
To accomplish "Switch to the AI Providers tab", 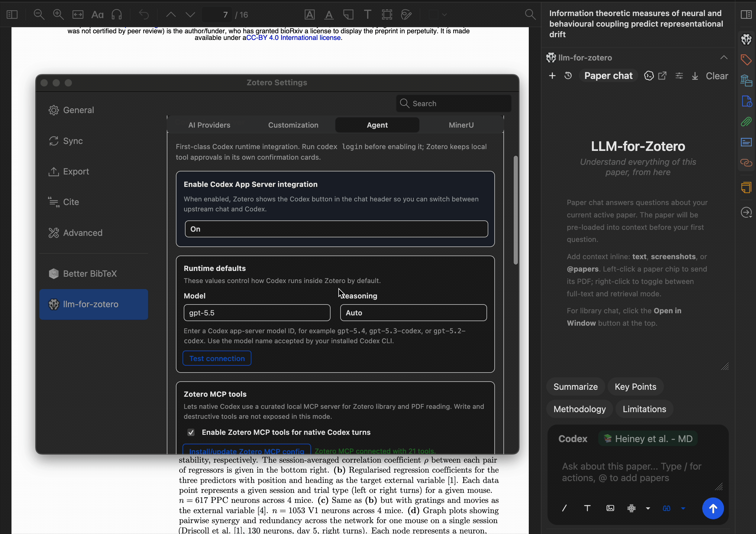I will (x=209, y=125).
